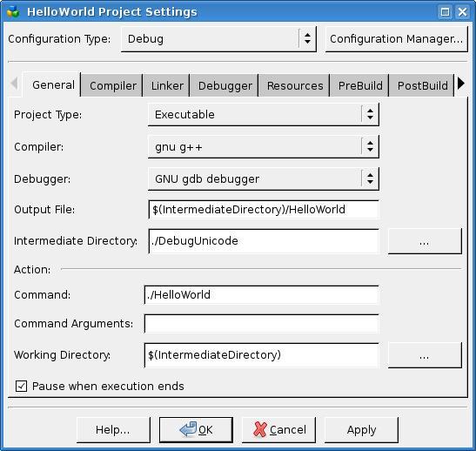
Task: Open the PostBuild tab
Action: [x=422, y=85]
